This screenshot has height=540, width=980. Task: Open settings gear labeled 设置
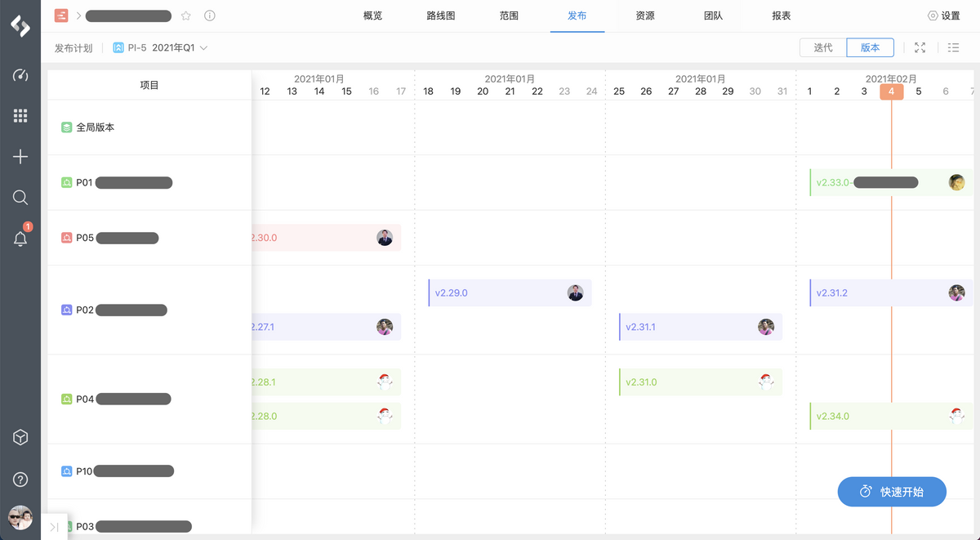click(x=944, y=16)
